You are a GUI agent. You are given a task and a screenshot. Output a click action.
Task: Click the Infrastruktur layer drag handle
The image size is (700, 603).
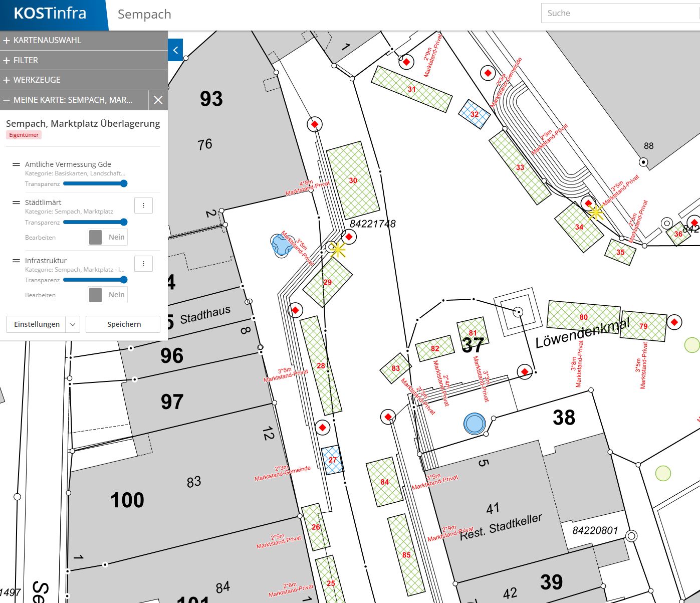click(16, 261)
